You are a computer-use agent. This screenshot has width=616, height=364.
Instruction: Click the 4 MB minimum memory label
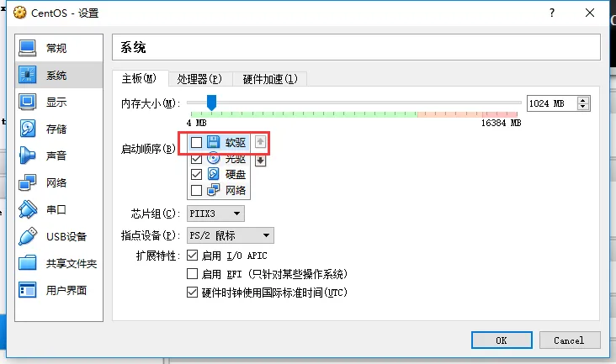pyautogui.click(x=196, y=123)
